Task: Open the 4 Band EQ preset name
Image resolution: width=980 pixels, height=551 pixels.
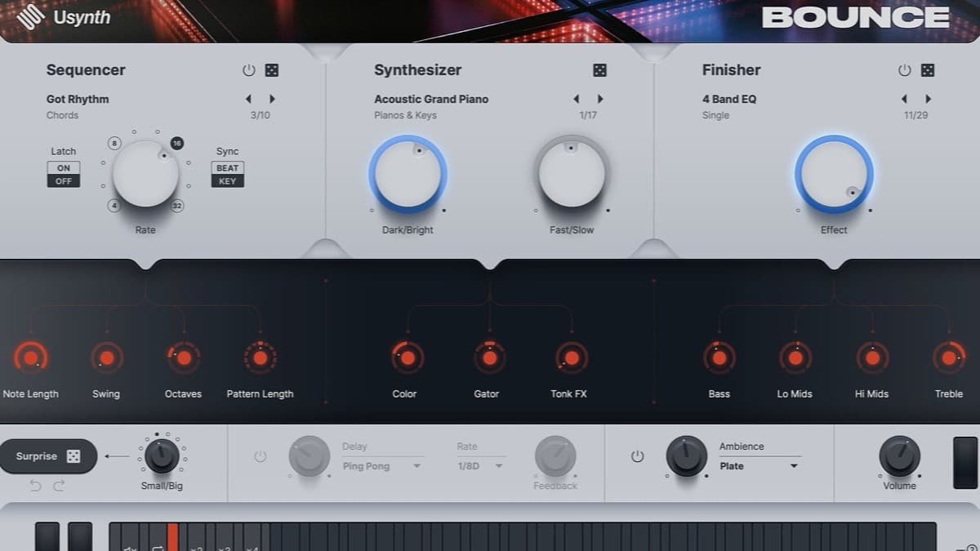Action: point(729,99)
